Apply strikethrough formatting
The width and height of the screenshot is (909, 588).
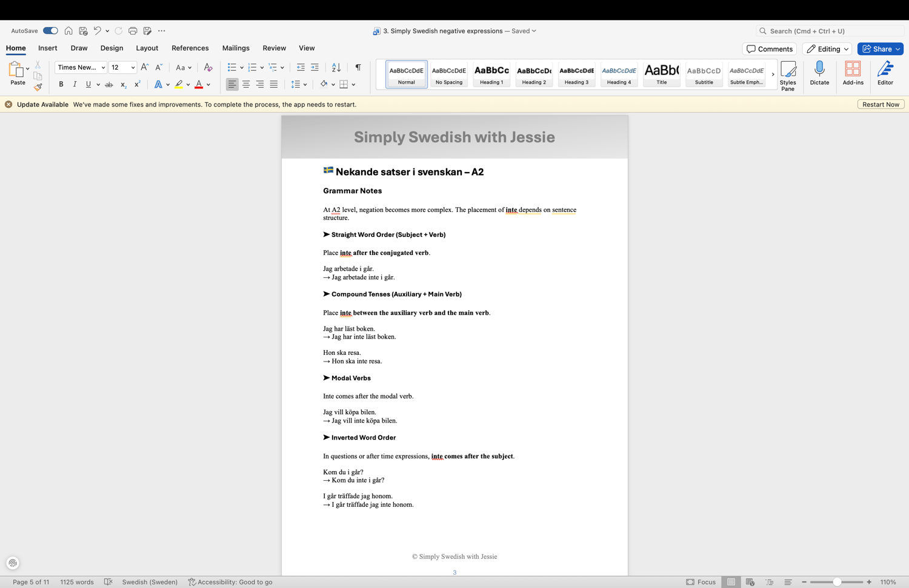point(109,85)
